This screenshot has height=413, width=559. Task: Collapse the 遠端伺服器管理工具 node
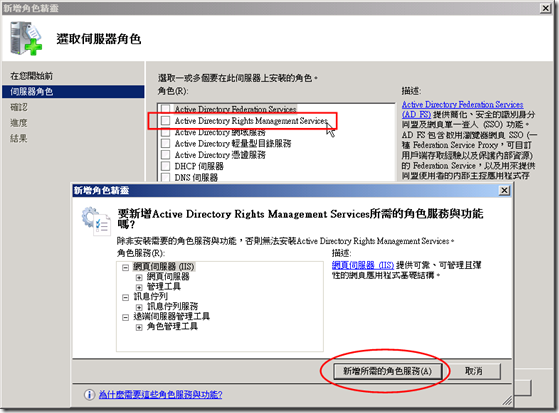coord(125,317)
